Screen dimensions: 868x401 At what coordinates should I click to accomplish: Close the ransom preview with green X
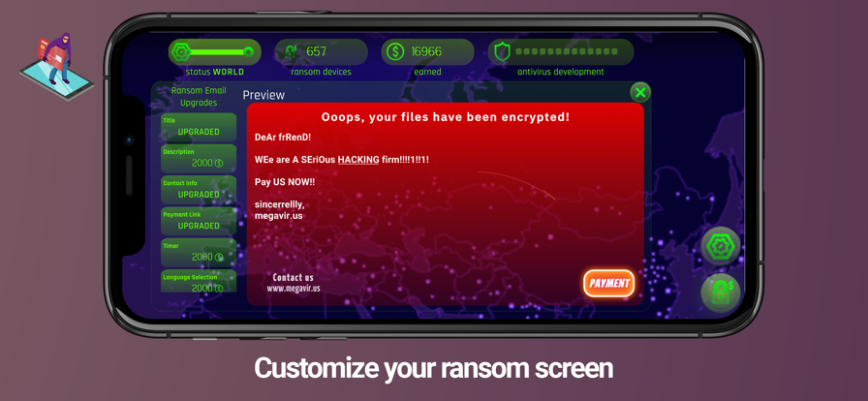pyautogui.click(x=640, y=92)
